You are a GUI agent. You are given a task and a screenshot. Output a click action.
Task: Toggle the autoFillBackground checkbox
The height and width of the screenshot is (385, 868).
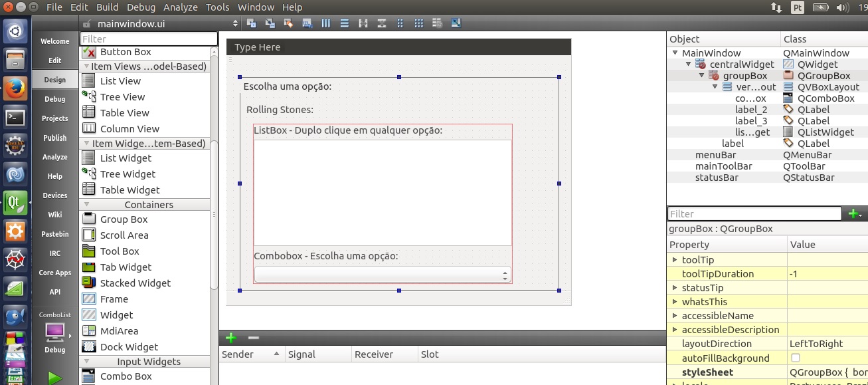(x=796, y=358)
